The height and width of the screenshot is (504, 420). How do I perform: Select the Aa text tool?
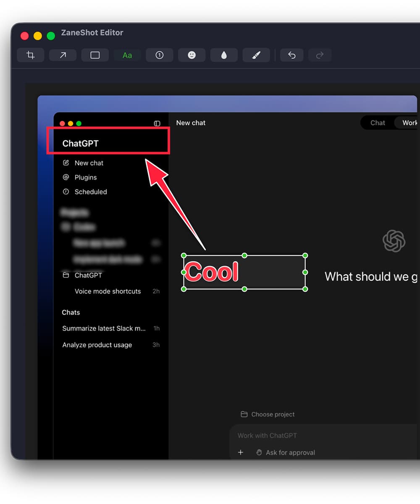tap(127, 55)
